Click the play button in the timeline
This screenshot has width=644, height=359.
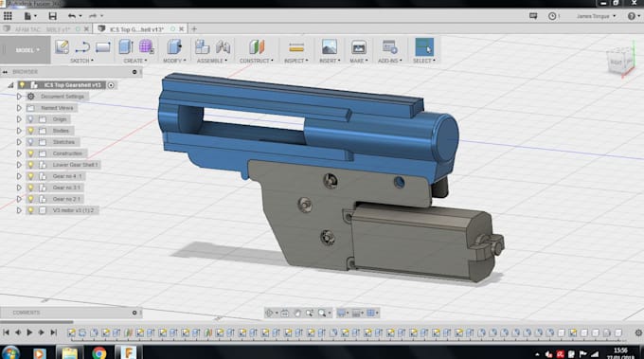point(29,332)
